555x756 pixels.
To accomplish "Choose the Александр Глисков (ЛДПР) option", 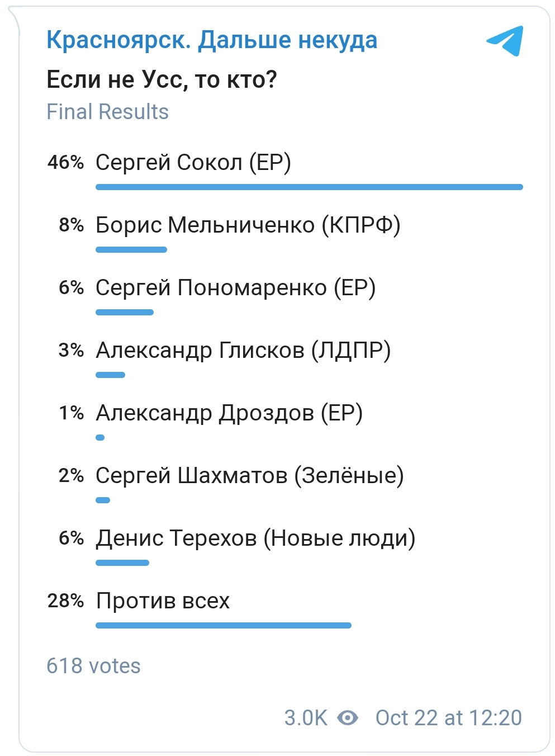I will pyautogui.click(x=243, y=351).
